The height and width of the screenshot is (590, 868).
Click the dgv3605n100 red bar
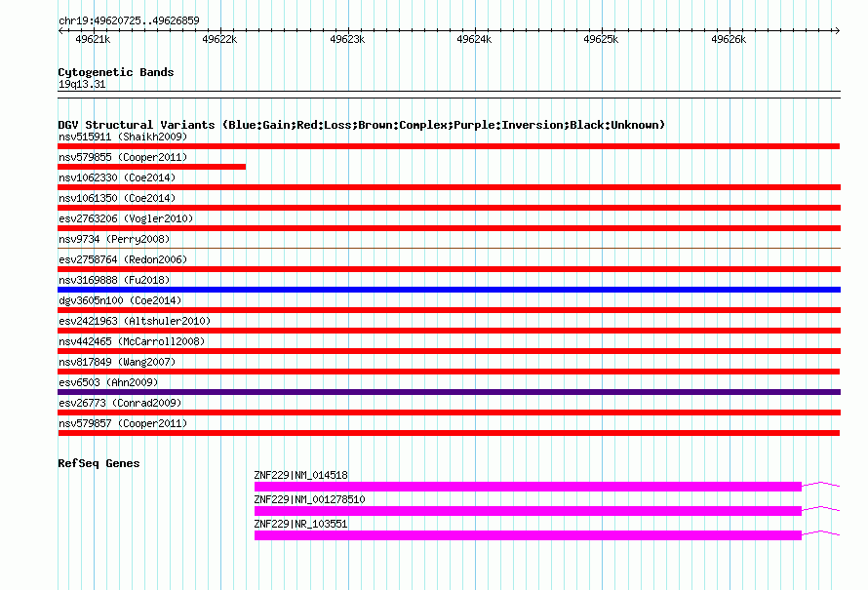449,310
